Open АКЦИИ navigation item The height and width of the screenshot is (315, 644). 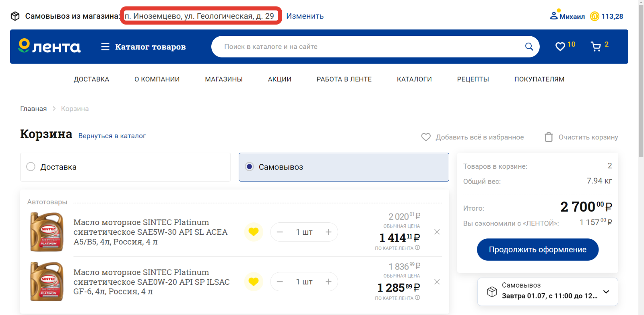coord(280,79)
